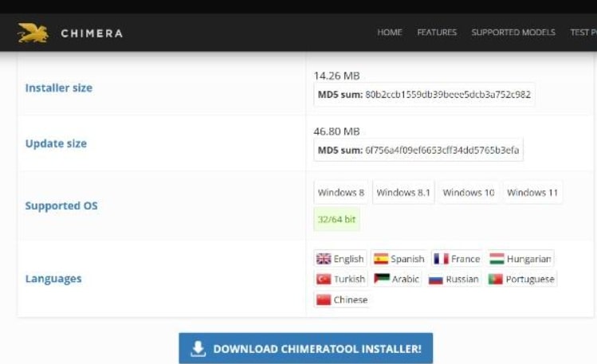This screenshot has height=364, width=597.
Task: Select the Chinese language label
Action: (351, 299)
